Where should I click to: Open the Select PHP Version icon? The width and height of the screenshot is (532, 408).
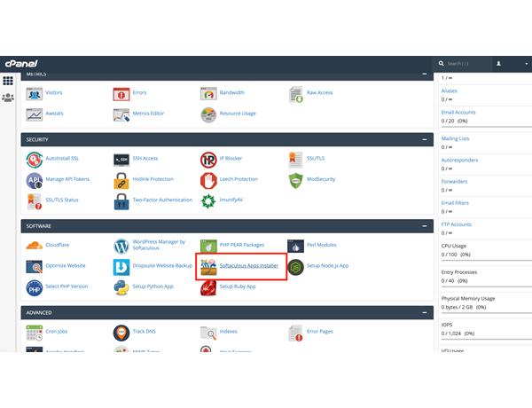tap(35, 288)
